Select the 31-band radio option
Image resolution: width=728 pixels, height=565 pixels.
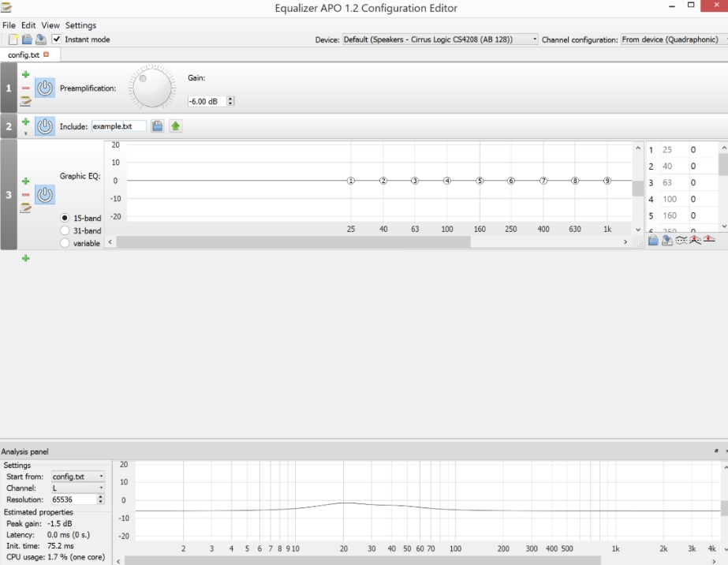[65, 230]
